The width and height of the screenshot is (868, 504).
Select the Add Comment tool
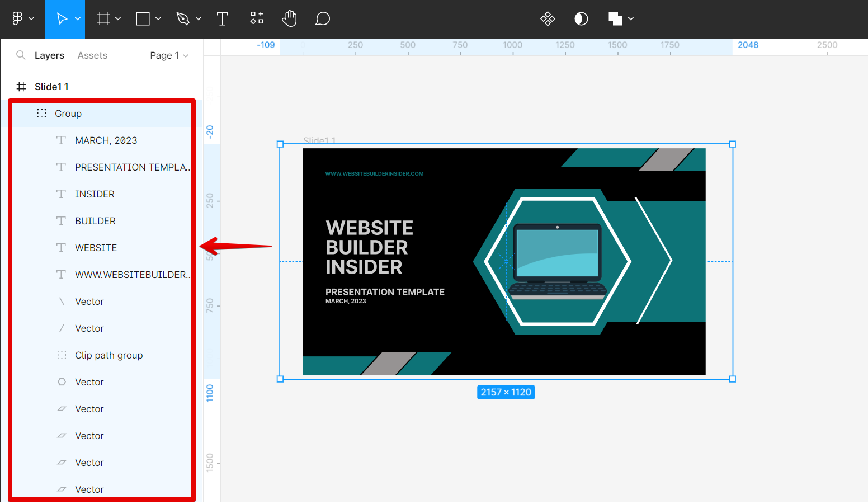coord(322,19)
